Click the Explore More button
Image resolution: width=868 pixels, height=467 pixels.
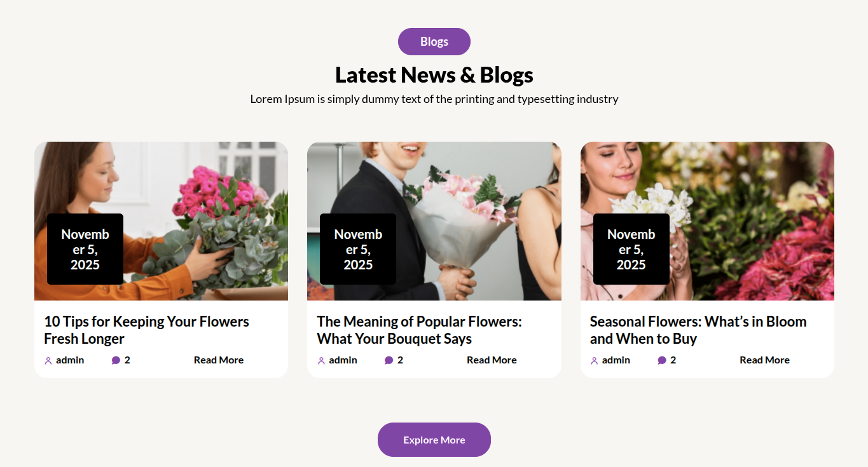click(434, 440)
